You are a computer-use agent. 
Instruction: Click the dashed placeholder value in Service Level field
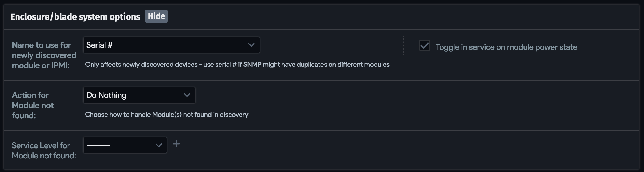click(x=98, y=145)
